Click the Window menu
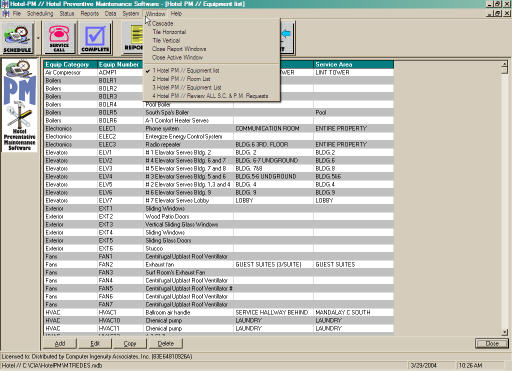 tap(155, 14)
